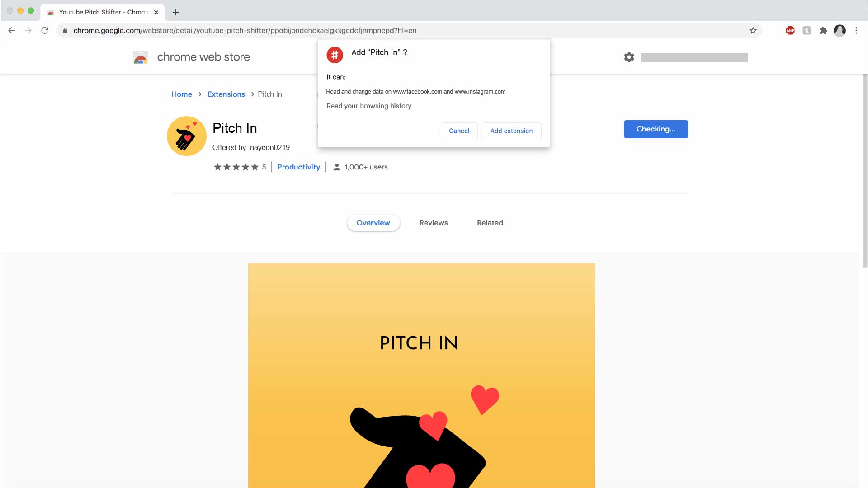Click the 'Read your browsing history' permission text
Image resolution: width=868 pixels, height=488 pixels.
(369, 106)
